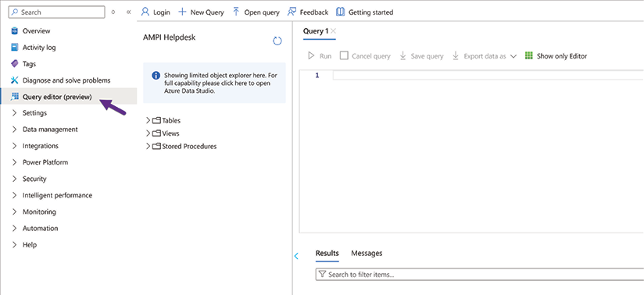This screenshot has width=644, height=295.
Task: Click the Run button label
Action: (325, 56)
